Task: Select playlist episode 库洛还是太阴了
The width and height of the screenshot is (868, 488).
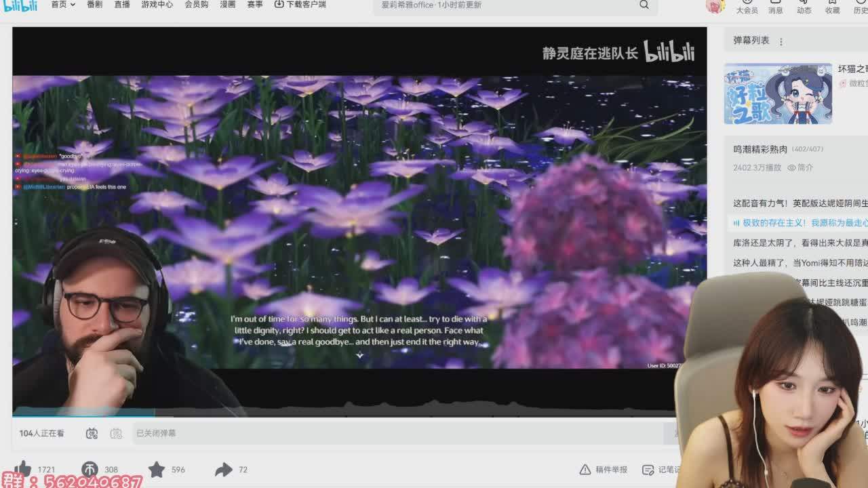Action: pos(800,243)
